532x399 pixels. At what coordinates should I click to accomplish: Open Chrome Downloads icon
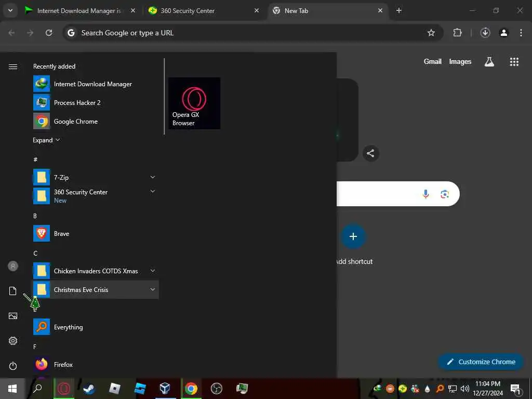click(485, 33)
